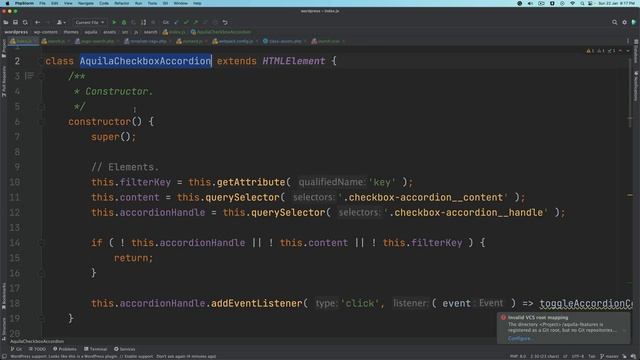Open the Navigate menu

[86, 3]
